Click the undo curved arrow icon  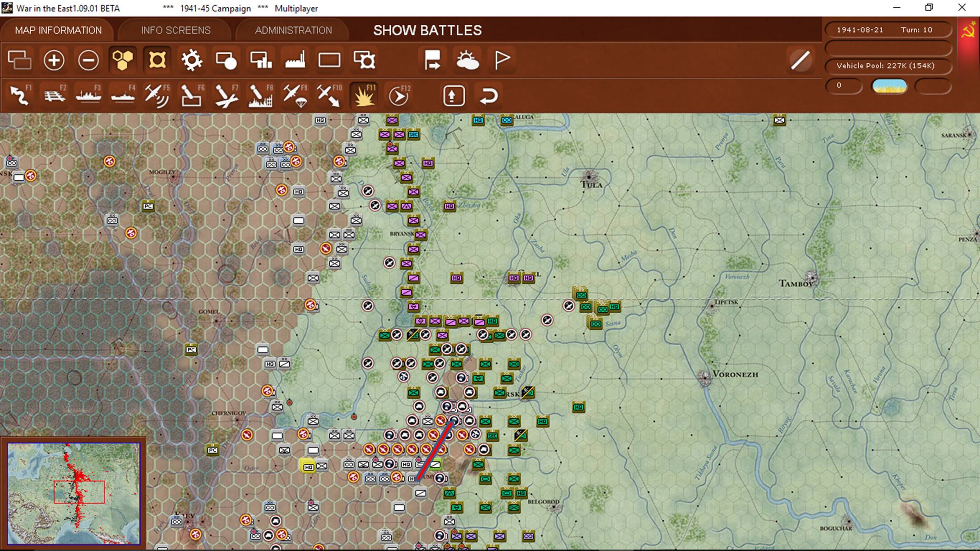click(x=488, y=96)
